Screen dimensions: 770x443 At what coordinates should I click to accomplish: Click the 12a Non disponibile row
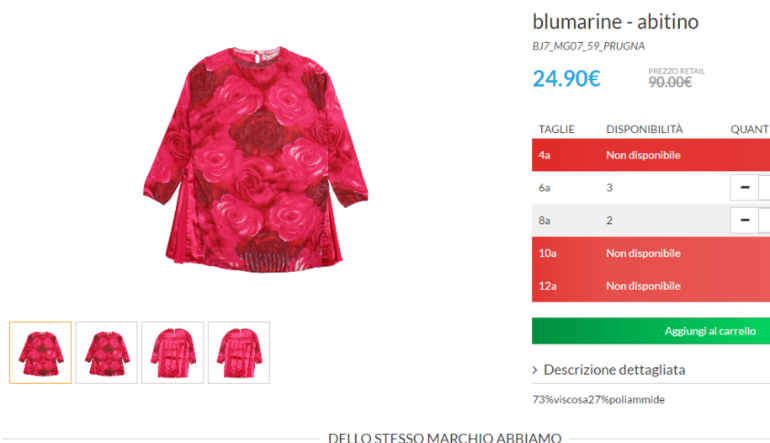coord(651,286)
